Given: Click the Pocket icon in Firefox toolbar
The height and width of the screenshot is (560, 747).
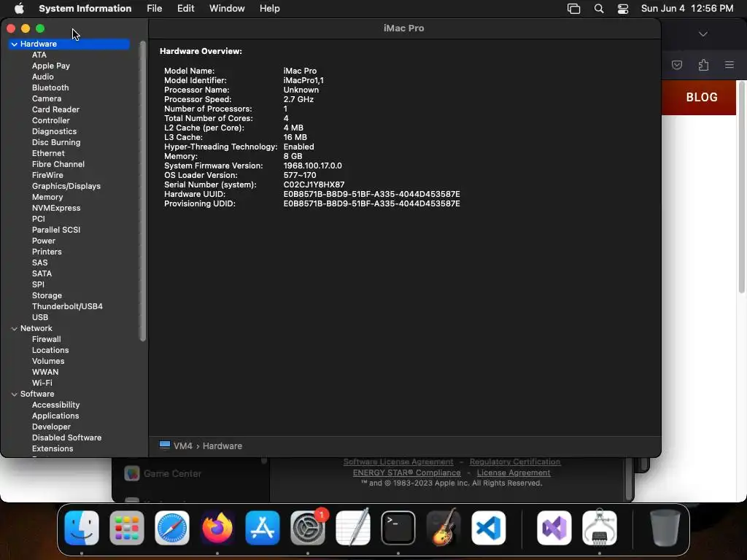Looking at the screenshot, I should click(x=677, y=65).
